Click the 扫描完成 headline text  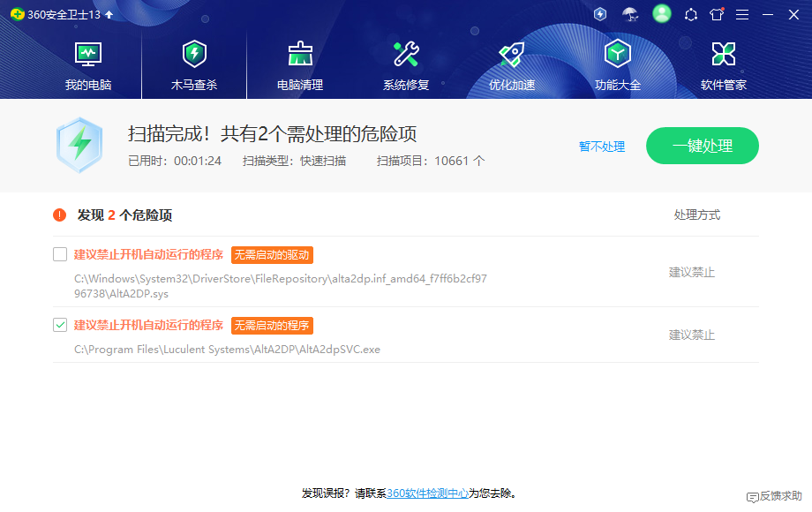[273, 134]
